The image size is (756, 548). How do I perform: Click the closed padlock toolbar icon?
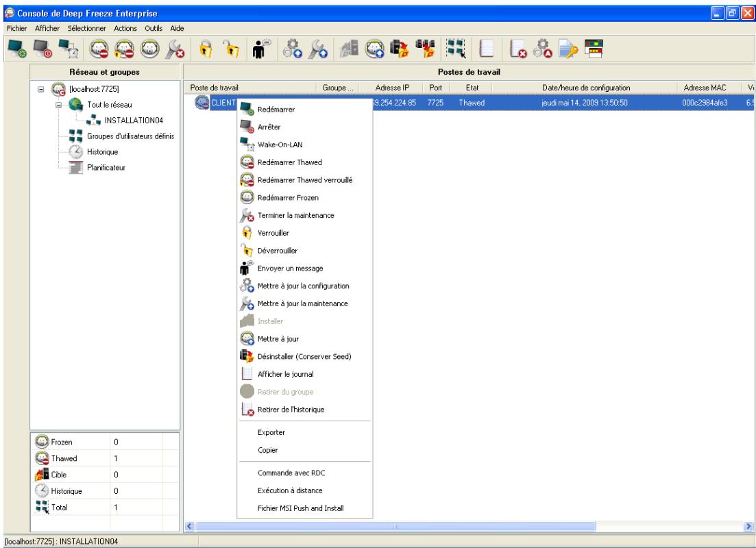point(206,49)
